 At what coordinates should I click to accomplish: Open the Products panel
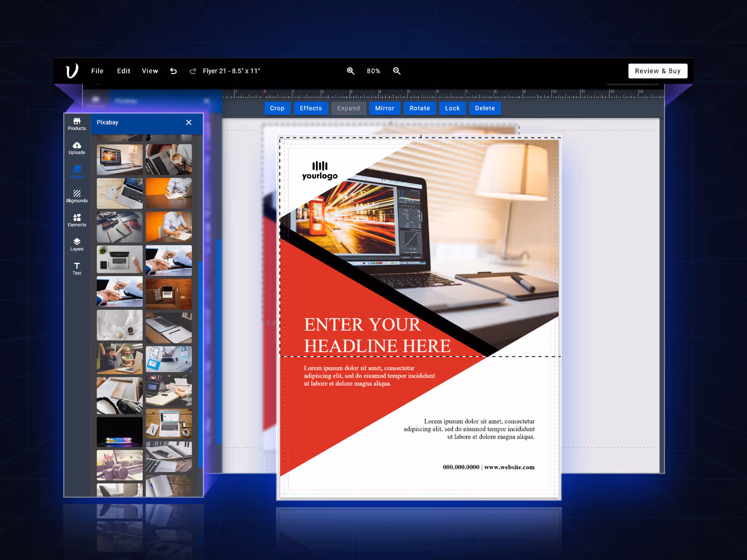tap(77, 124)
